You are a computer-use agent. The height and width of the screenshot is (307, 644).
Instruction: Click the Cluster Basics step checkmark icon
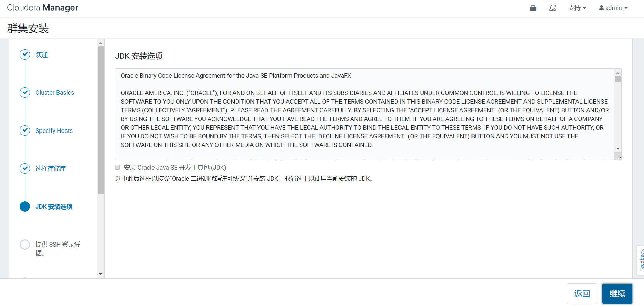click(x=25, y=93)
